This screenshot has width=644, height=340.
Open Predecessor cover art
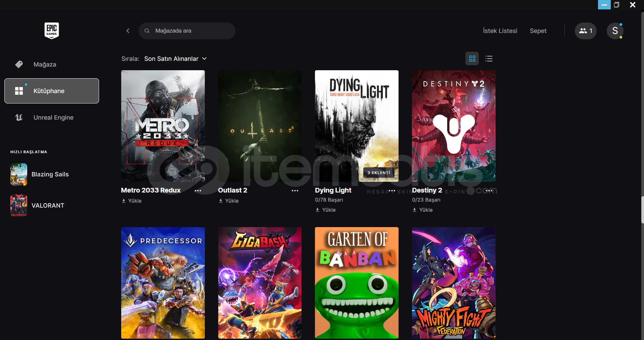163,283
